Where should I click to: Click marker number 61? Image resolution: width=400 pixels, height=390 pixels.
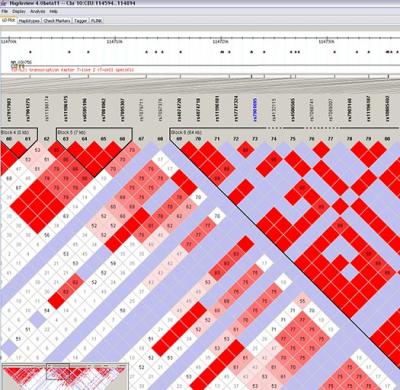[x=28, y=139]
